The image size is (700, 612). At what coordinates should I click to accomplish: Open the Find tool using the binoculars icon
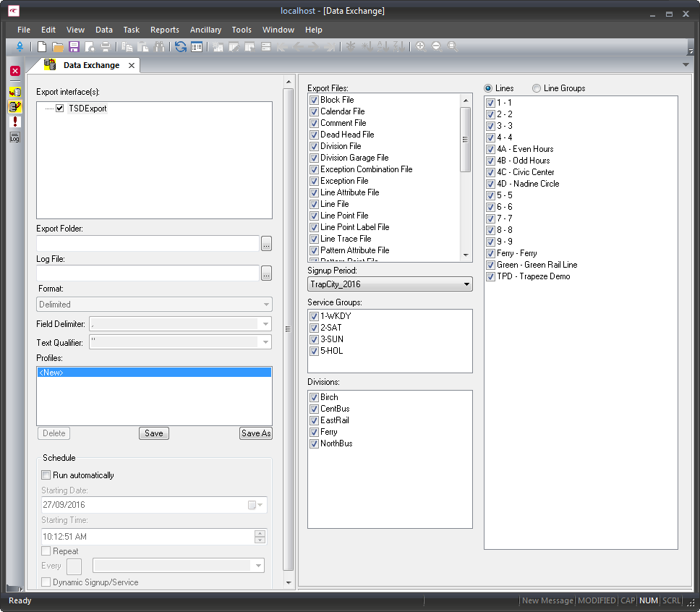coord(160,46)
